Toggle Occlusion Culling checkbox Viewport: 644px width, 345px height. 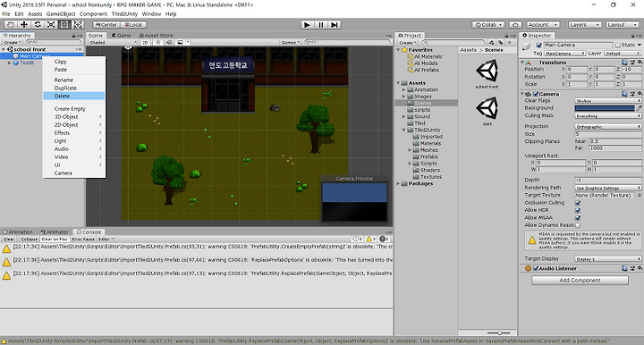tap(578, 203)
